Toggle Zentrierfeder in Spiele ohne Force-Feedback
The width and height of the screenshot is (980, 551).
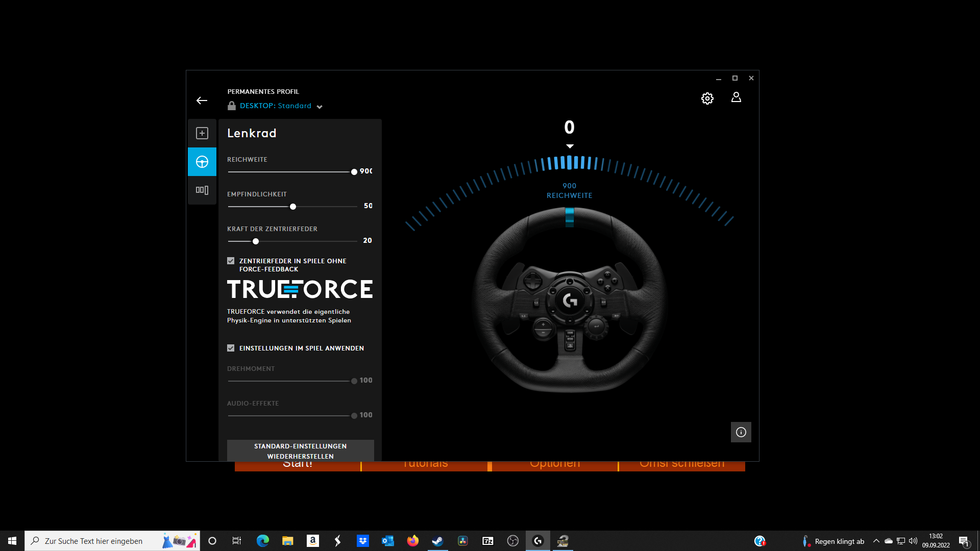click(x=231, y=261)
